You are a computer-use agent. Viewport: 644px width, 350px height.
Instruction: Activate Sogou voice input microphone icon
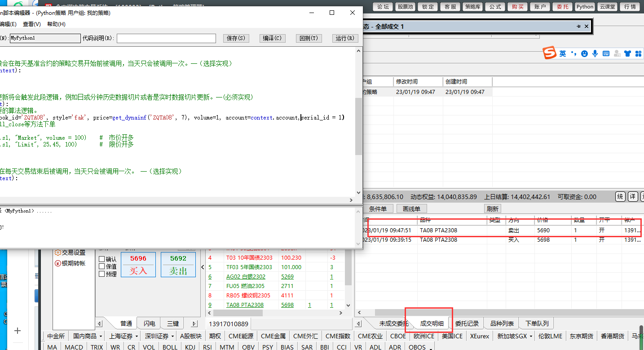(x=595, y=53)
